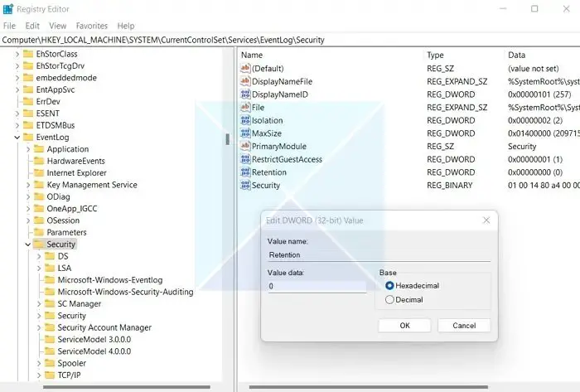The width and height of the screenshot is (580, 392).
Task: Click the EhStorClass folder icon
Action: tap(28, 54)
